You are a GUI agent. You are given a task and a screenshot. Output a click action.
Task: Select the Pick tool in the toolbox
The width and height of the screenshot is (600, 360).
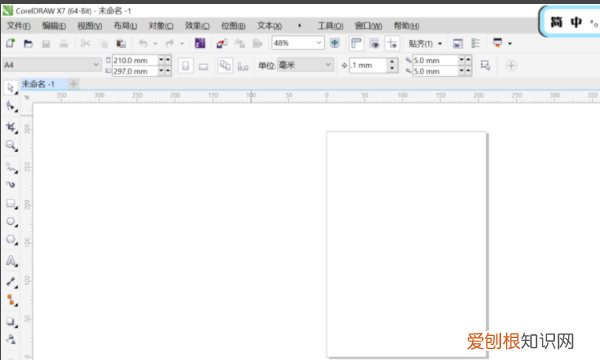coord(10,88)
